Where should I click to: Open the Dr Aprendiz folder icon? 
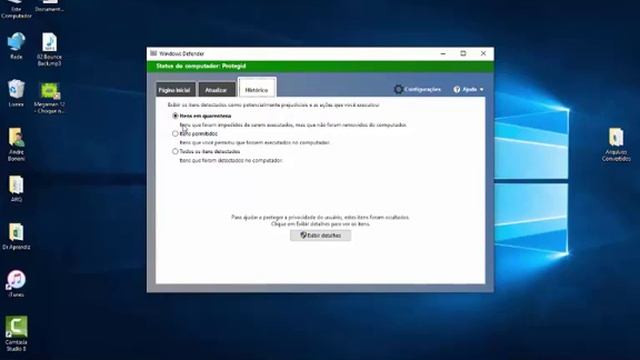point(16,232)
